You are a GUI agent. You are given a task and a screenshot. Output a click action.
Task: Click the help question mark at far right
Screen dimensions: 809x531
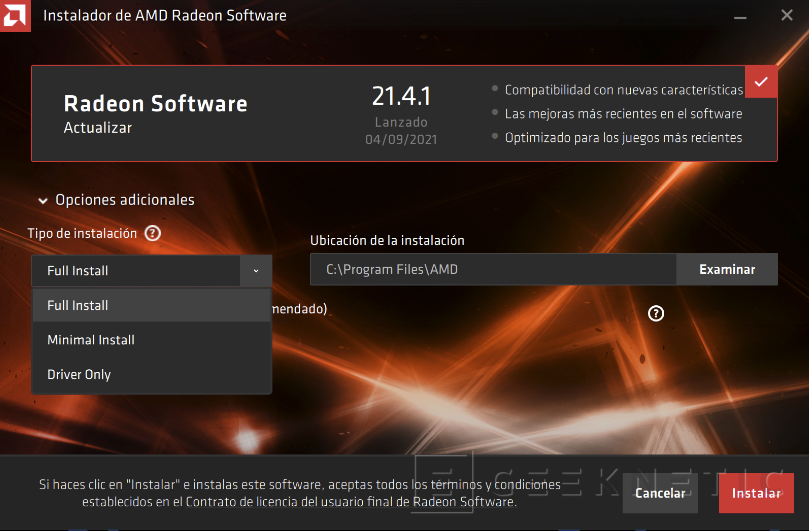656,313
